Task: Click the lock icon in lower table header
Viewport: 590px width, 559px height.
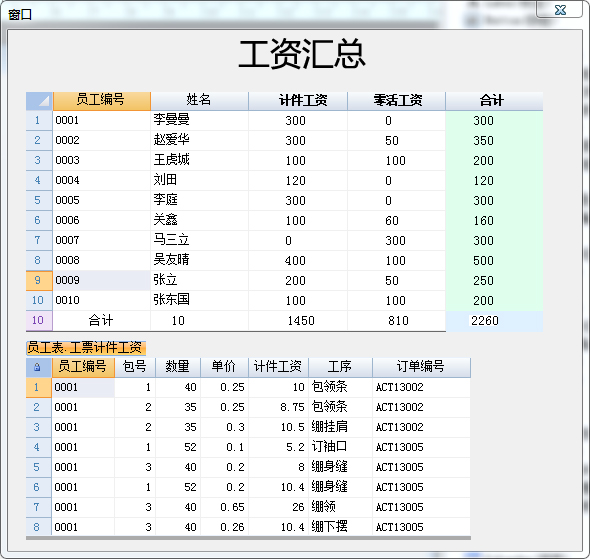Action: coord(37,367)
